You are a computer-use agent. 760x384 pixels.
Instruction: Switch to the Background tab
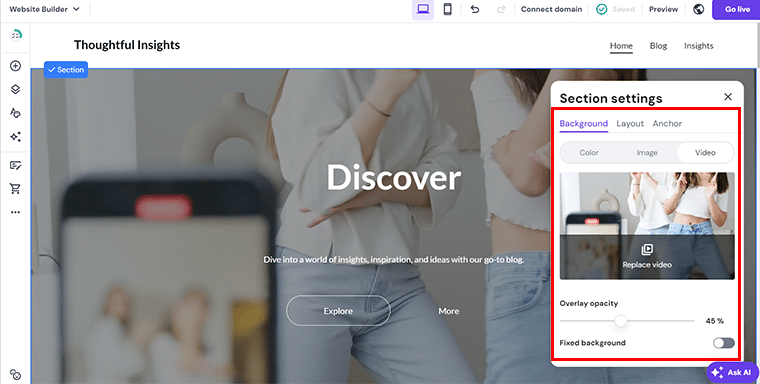point(584,124)
